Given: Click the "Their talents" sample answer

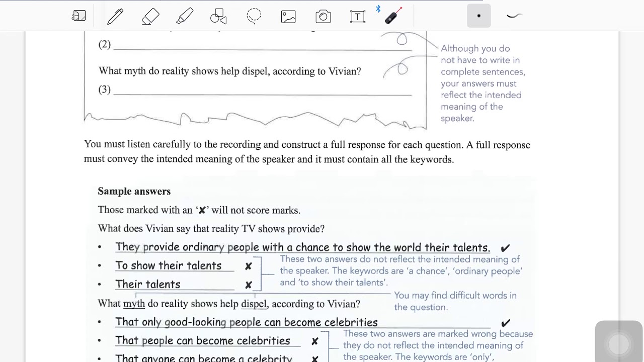Looking at the screenshot, I should 147,284.
